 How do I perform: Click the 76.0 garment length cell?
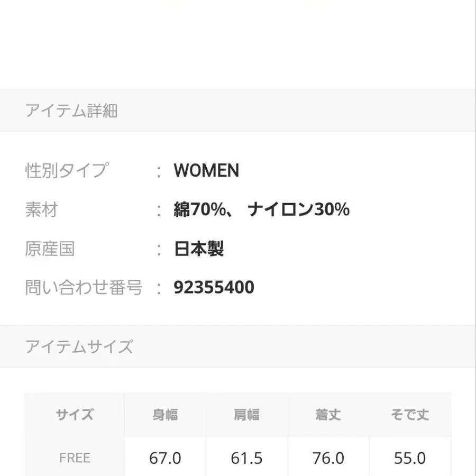click(328, 457)
